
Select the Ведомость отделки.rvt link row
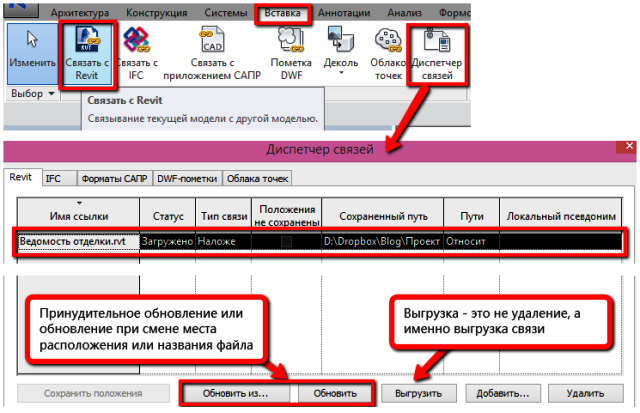(x=320, y=242)
